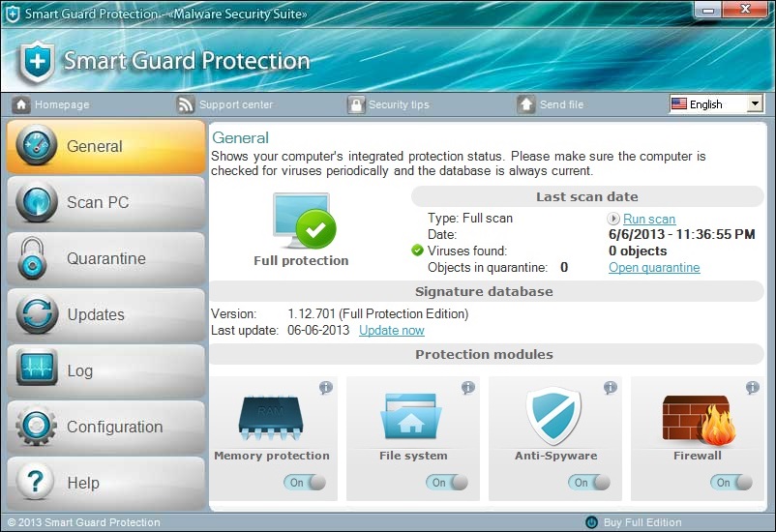Screen dimensions: 776x532
Task: Click the power icon beside Buy Full Edition
Action: click(591, 522)
